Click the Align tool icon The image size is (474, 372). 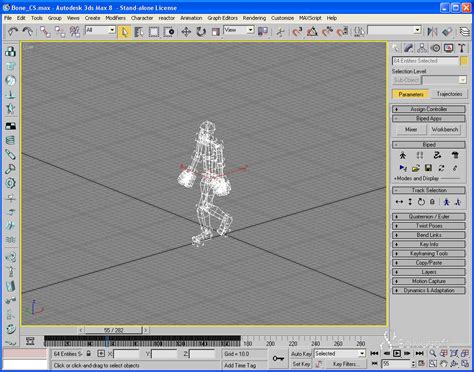click(447, 32)
